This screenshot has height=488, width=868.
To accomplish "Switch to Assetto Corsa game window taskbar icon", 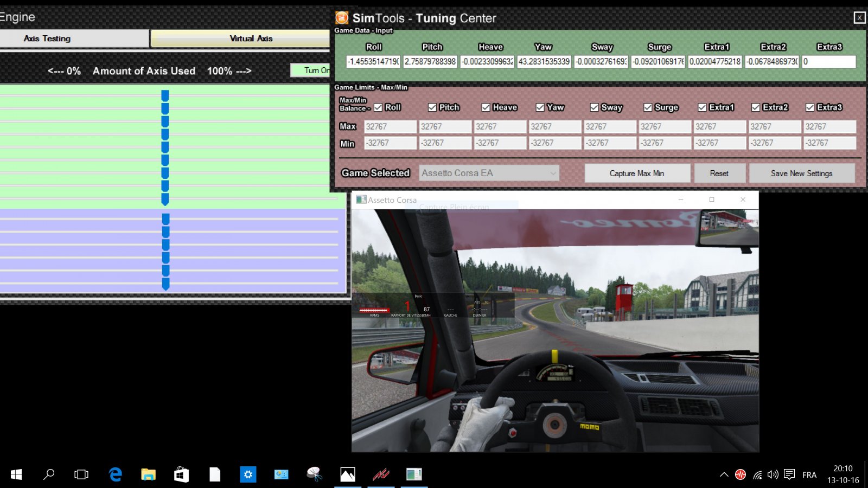I will coord(414,474).
